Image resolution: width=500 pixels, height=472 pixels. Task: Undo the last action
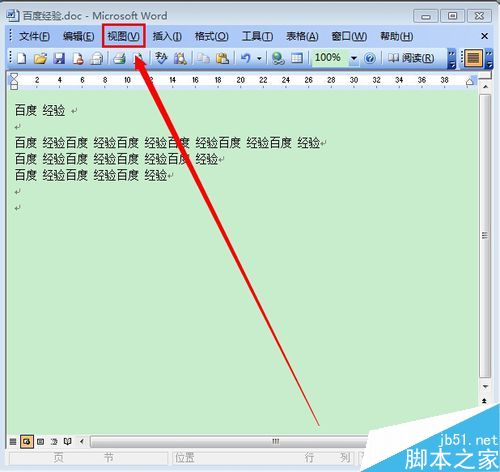tap(246, 58)
